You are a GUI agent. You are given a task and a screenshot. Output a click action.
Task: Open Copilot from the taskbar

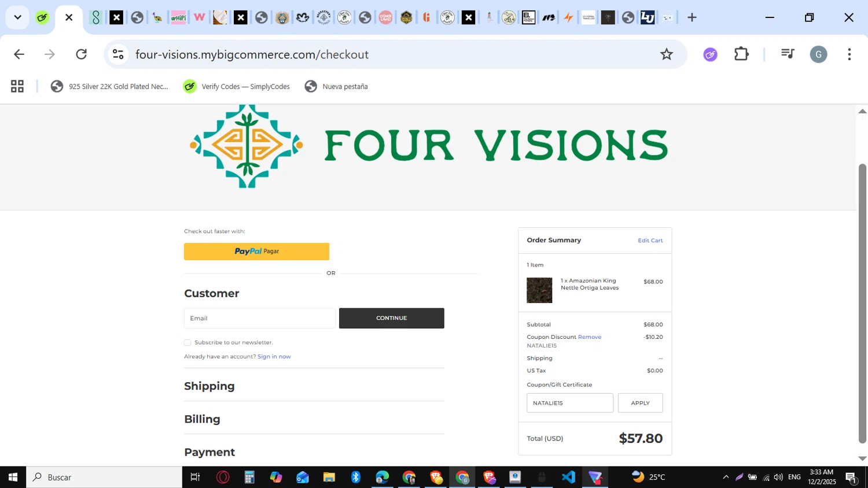click(276, 477)
